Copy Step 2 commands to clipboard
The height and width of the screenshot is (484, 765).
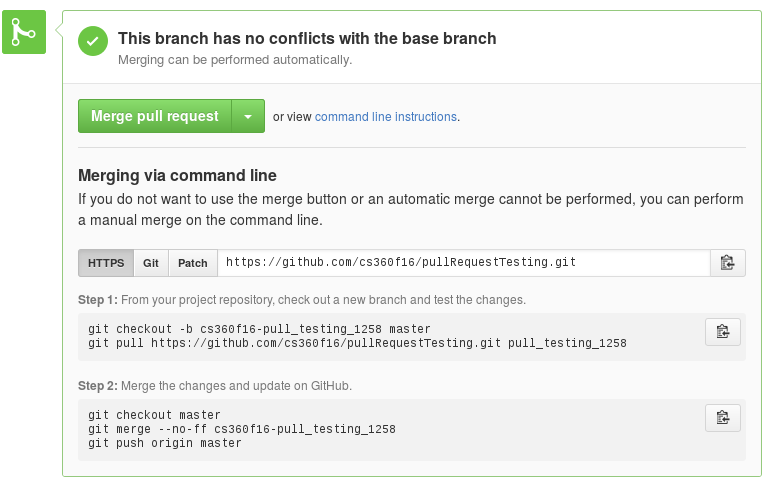pos(722,418)
